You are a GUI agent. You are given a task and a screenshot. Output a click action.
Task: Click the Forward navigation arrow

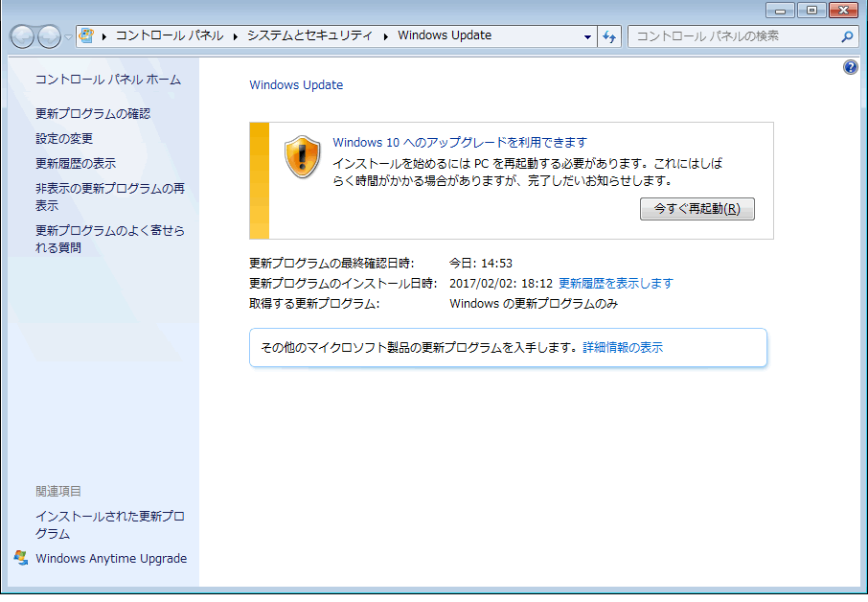49,37
